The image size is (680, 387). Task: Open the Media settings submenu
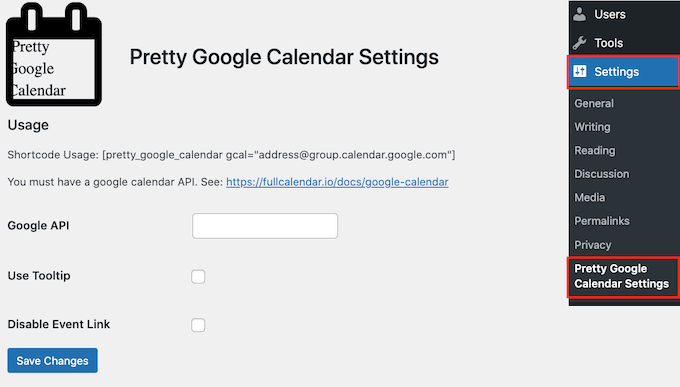(589, 197)
